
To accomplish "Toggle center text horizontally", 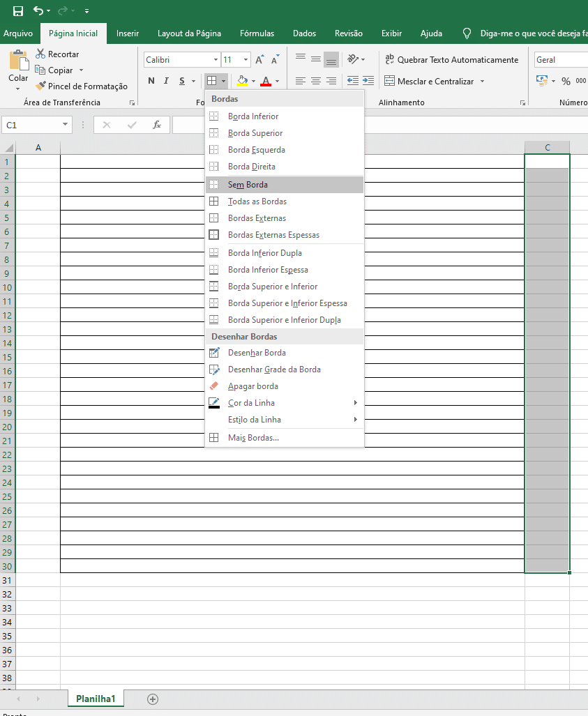I will [x=316, y=81].
